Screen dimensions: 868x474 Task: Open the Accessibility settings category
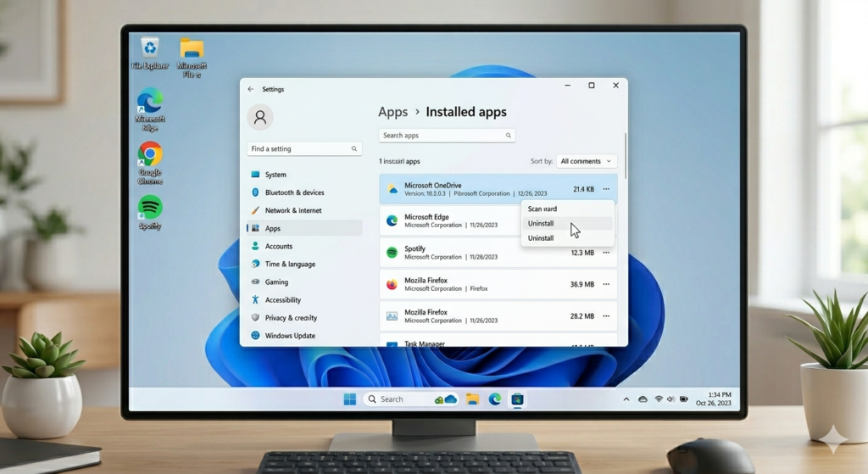304,299
